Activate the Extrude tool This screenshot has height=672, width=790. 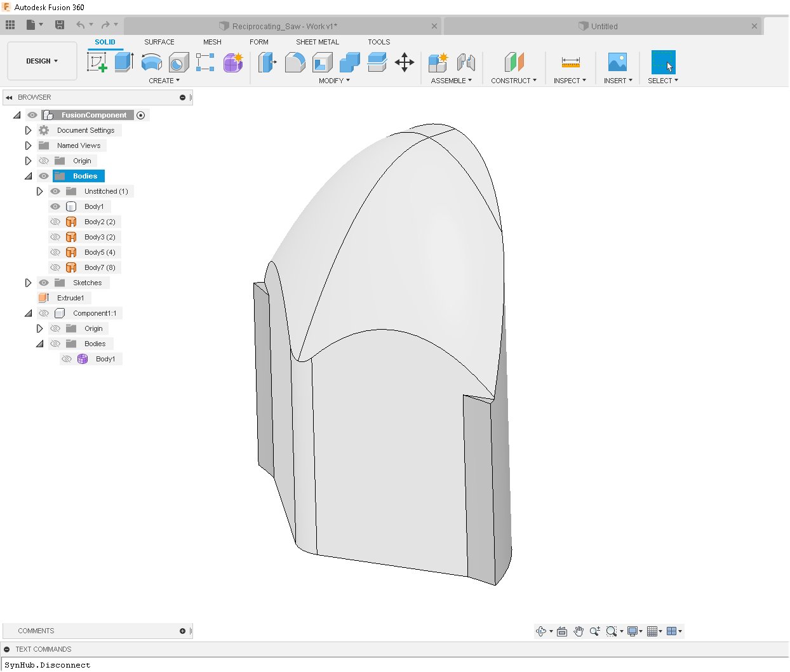[x=123, y=62]
